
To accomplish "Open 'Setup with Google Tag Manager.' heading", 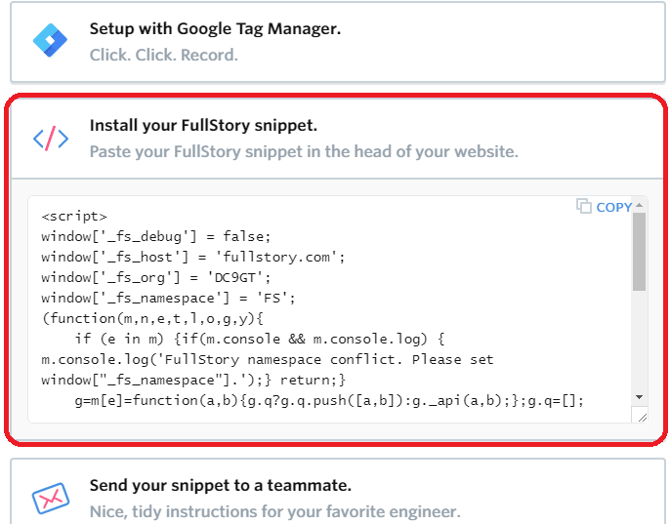I will pos(215,29).
